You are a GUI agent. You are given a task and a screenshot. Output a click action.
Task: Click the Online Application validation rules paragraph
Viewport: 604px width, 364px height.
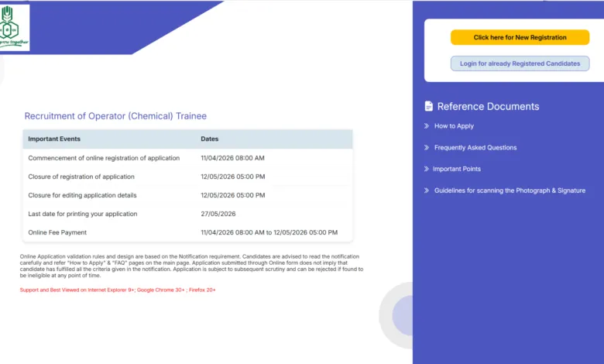[x=191, y=266]
